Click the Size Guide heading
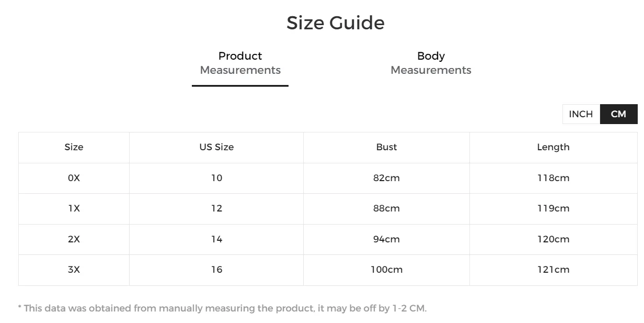Screen dimensions: 644x323 (335, 23)
